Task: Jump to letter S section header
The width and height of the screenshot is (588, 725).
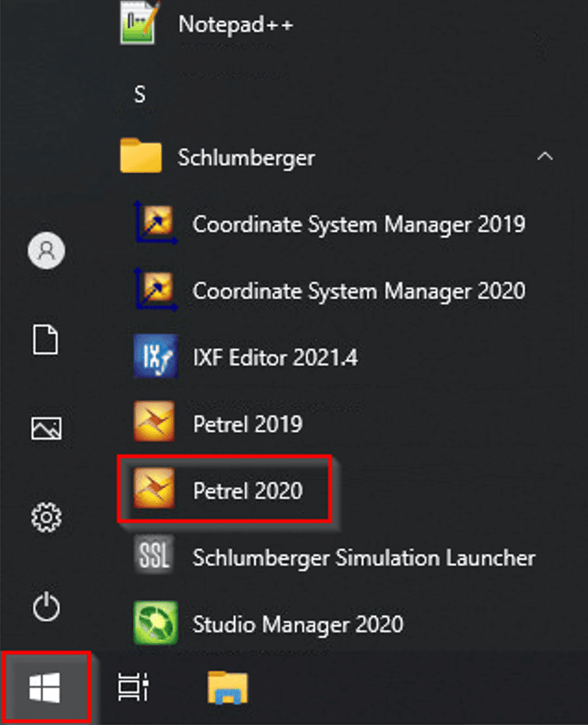Action: [139, 94]
